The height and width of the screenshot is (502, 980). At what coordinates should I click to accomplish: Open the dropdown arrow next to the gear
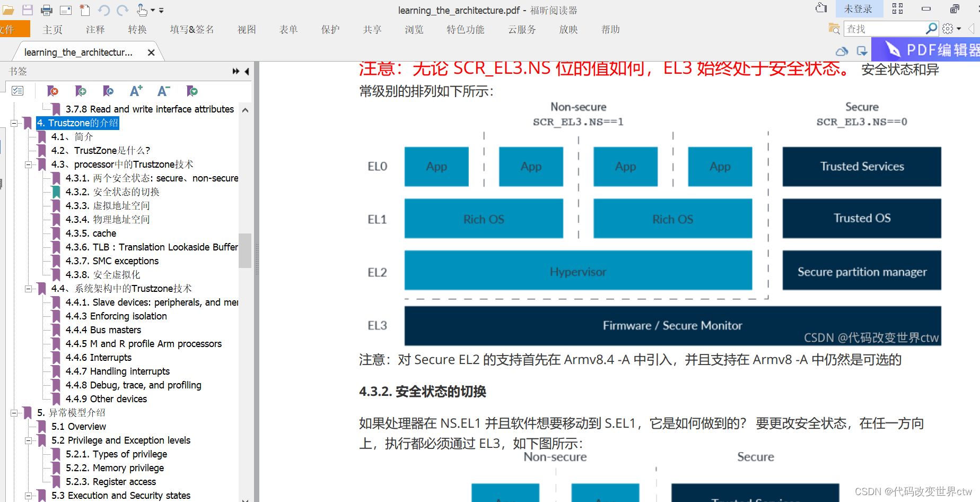959,29
